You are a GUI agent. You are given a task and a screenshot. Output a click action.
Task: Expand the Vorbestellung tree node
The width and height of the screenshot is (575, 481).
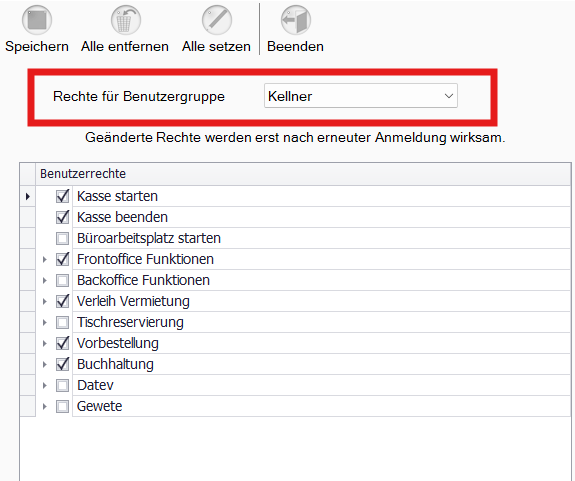[45, 344]
